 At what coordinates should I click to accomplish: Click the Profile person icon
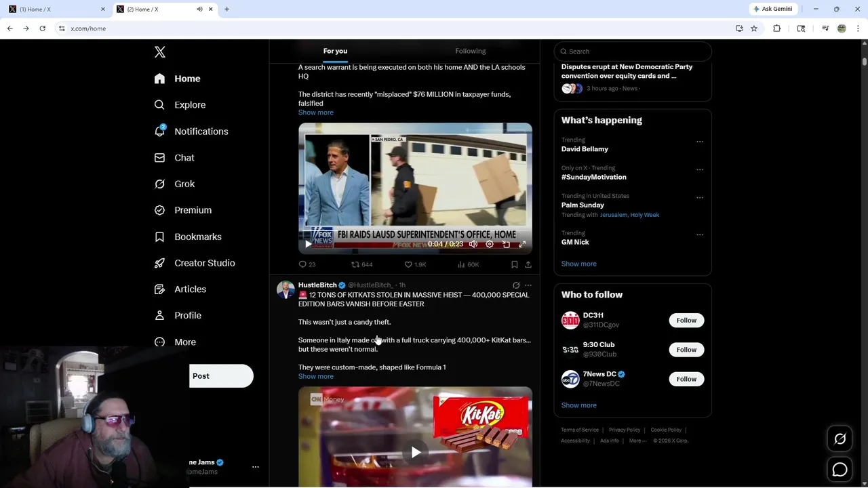159,315
